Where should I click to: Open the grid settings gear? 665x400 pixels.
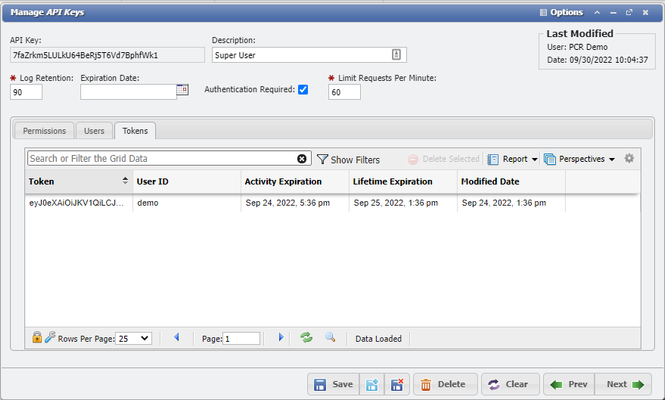[x=629, y=159]
